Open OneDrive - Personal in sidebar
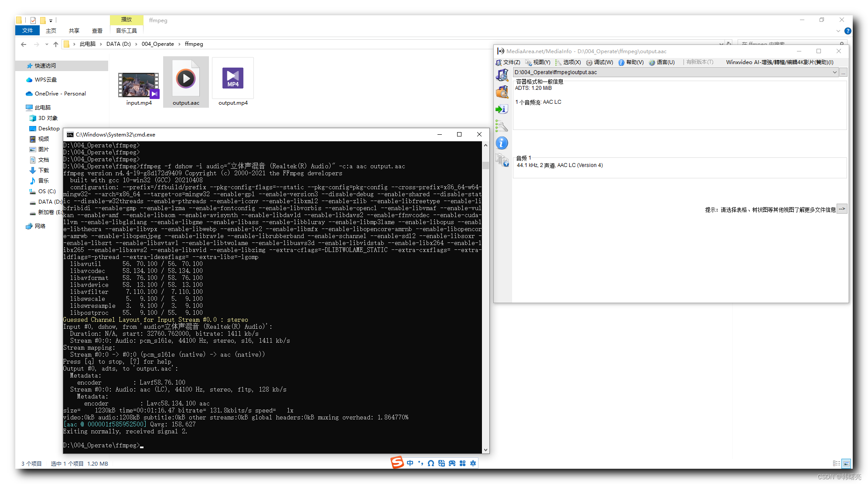Screen dimensions: 868x484 tap(56, 94)
